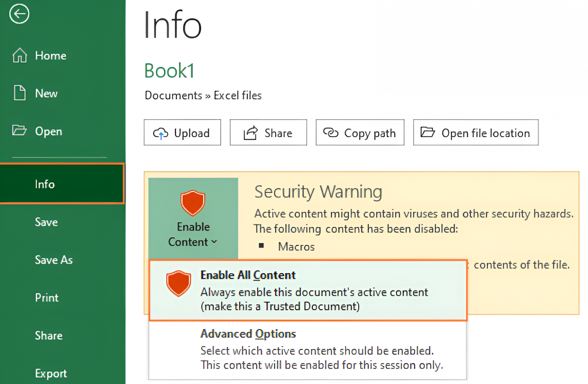
Task: Click the Enable All Content shield icon
Action: pyautogui.click(x=178, y=284)
